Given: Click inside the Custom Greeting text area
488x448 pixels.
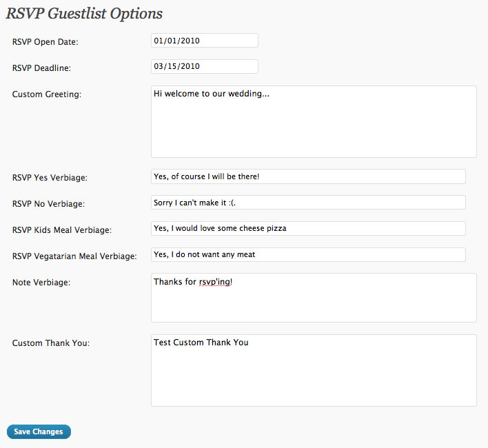Looking at the screenshot, I should (314, 122).
